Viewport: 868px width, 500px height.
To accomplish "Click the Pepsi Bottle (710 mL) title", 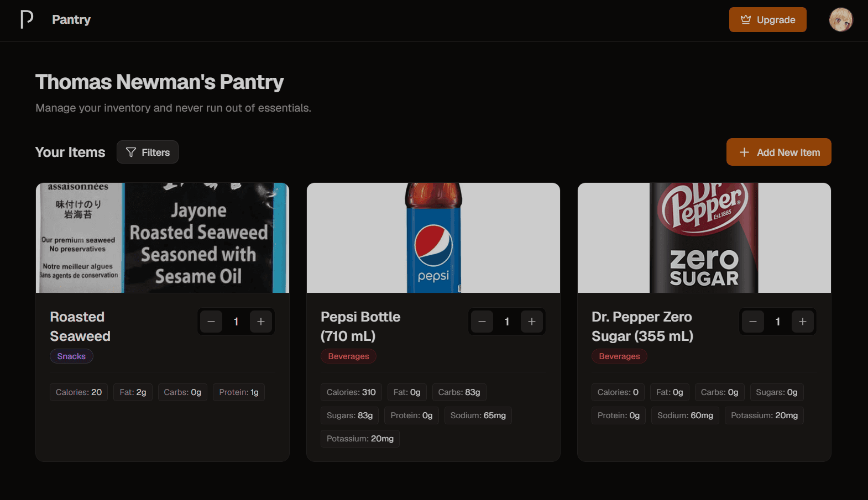I will (x=360, y=327).
